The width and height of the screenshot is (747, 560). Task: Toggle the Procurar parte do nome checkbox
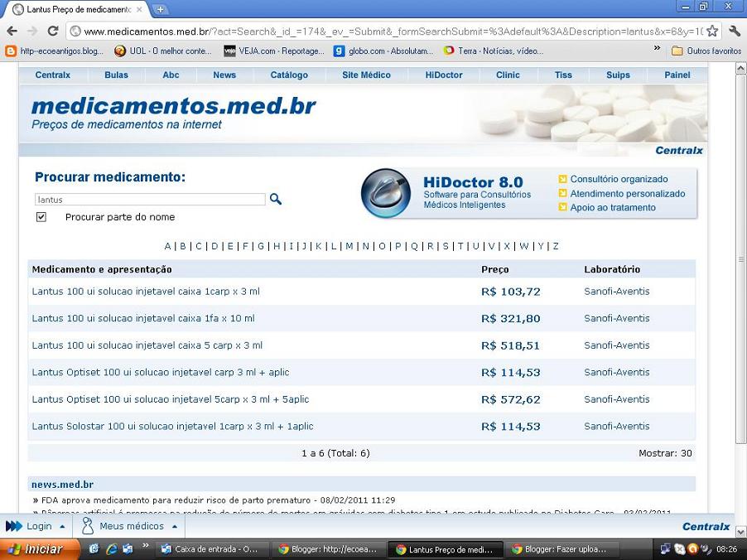[x=41, y=217]
